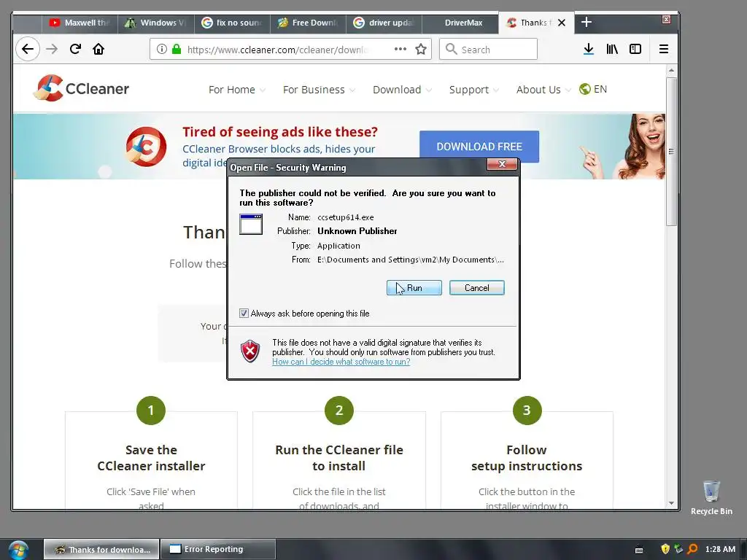Click the 1:28 AM system clock

click(720, 549)
